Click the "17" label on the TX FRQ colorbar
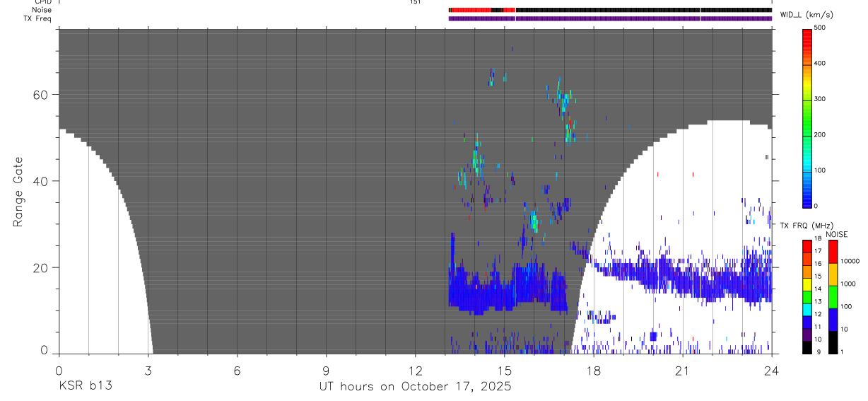 818,251
